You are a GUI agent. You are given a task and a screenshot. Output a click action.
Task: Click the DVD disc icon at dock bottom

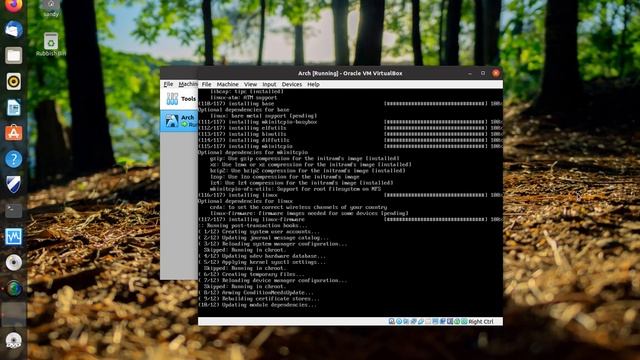[13, 340]
